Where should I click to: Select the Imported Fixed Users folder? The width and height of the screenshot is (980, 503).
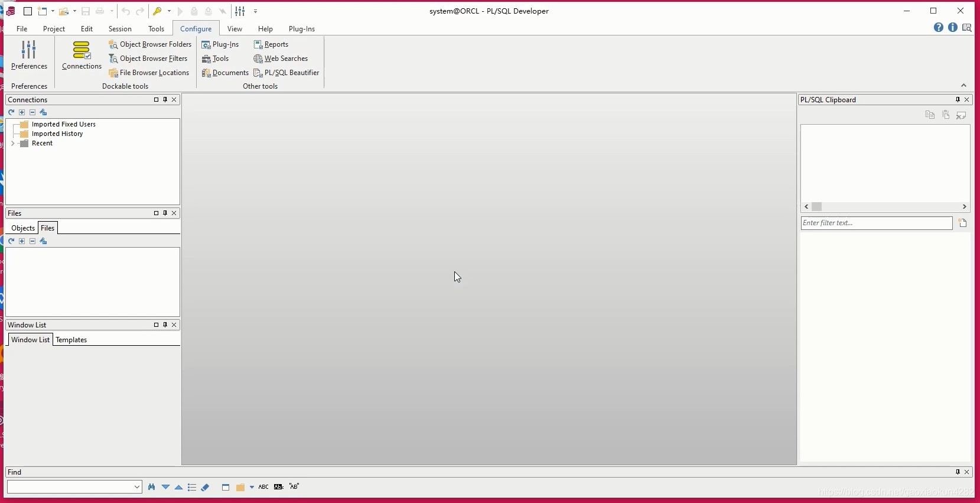[64, 124]
